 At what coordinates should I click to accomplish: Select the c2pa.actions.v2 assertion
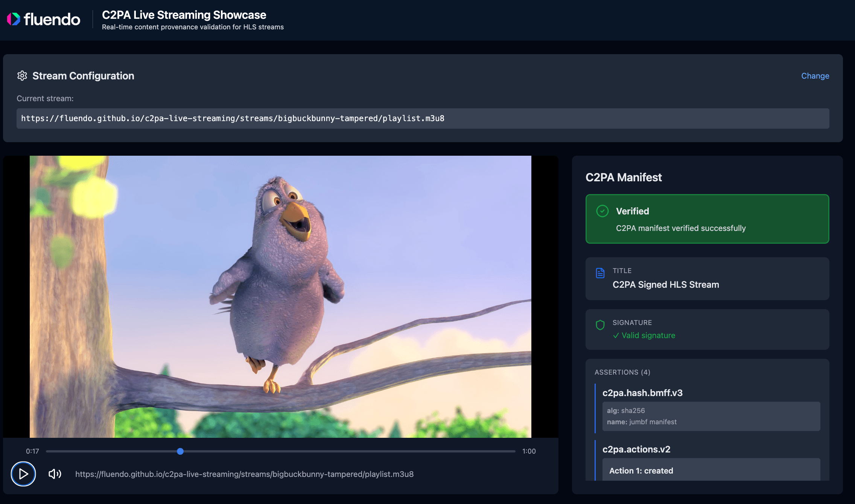pos(636,449)
